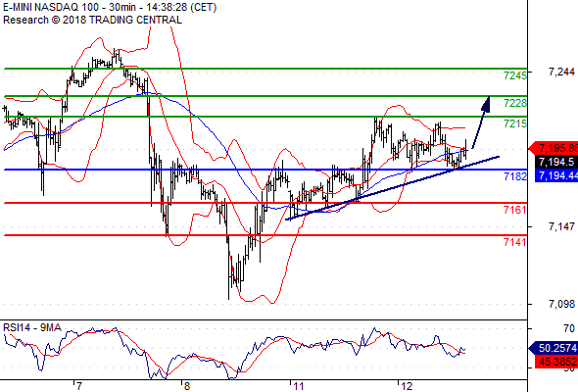Click the 7,098 price axis value
The width and height of the screenshot is (578, 392).
point(561,304)
